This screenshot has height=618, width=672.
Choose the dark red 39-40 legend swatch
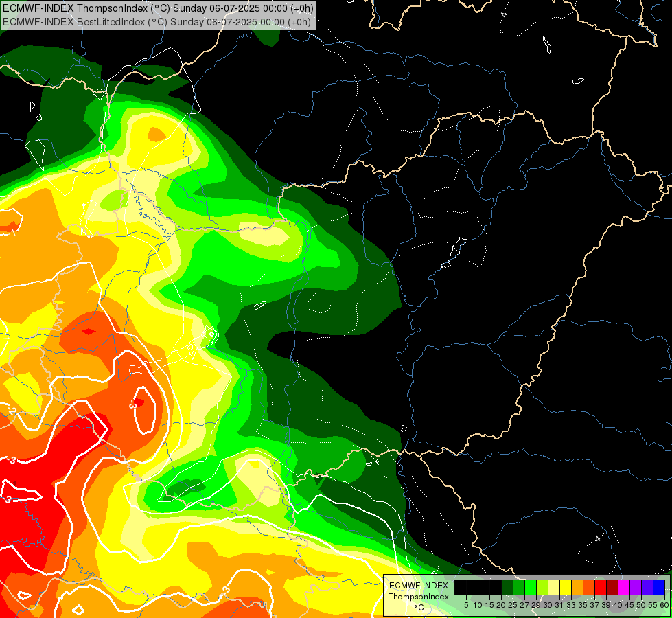612,587
